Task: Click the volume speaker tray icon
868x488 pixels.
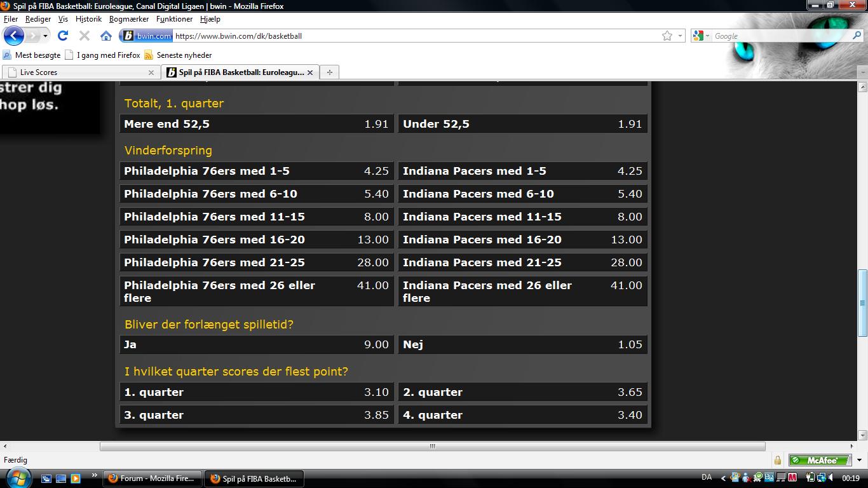Action: pyautogui.click(x=831, y=478)
